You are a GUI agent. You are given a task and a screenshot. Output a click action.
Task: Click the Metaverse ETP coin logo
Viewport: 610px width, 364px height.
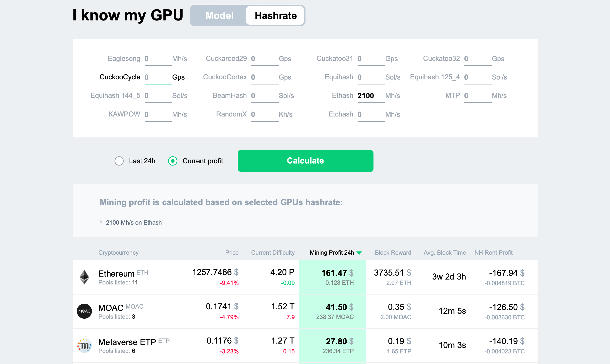point(84,345)
